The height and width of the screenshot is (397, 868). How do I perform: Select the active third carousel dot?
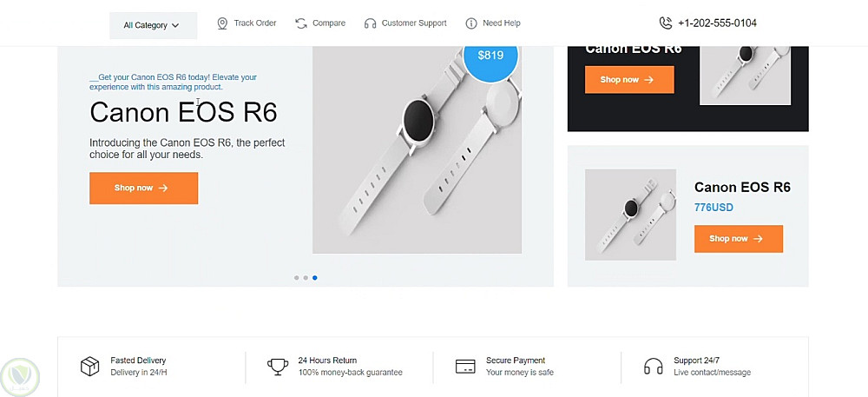click(315, 278)
